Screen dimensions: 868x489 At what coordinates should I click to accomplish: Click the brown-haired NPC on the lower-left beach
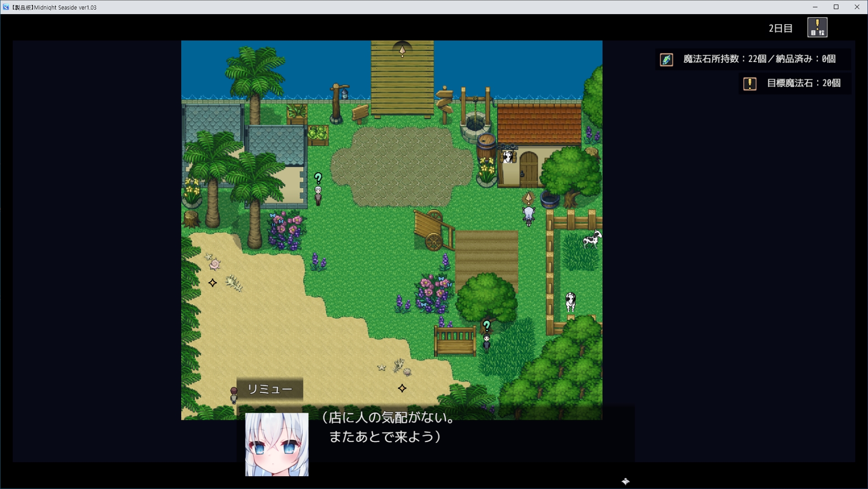click(x=234, y=395)
